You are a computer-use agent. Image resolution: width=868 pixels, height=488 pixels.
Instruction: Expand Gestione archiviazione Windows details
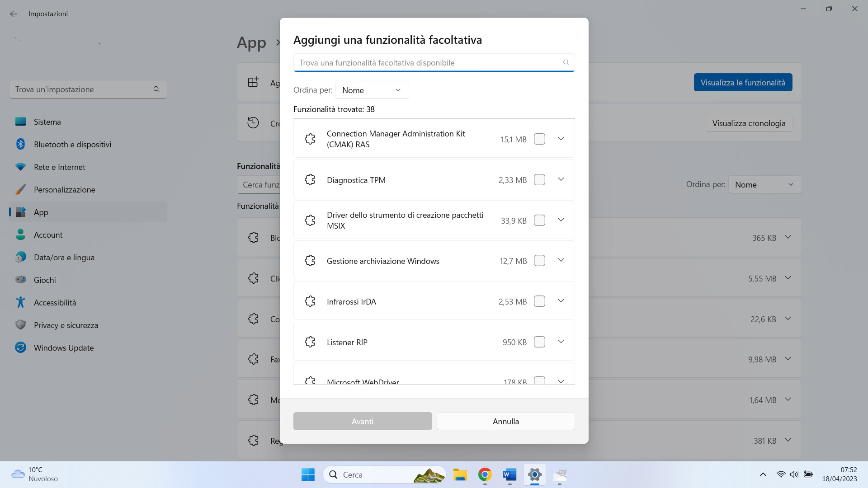[561, 260]
